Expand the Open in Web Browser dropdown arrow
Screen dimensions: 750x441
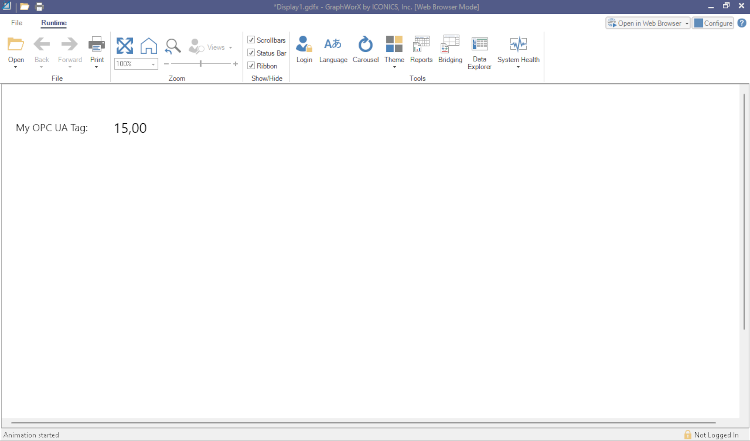click(686, 23)
